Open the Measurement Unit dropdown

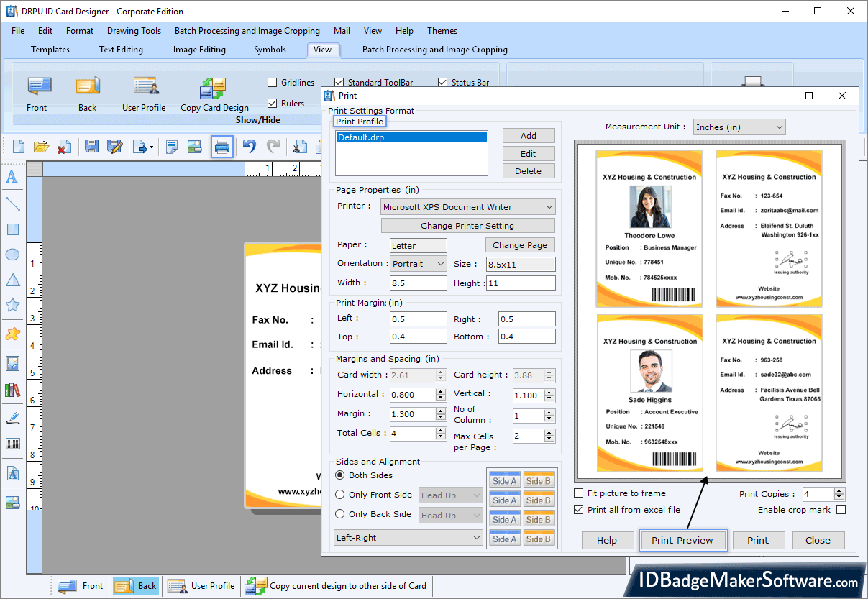point(780,127)
